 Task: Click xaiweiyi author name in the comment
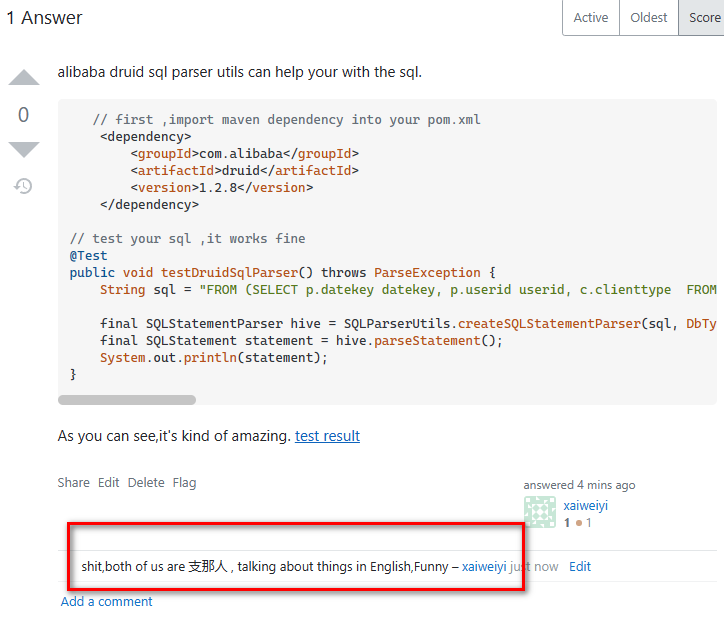tap(484, 566)
